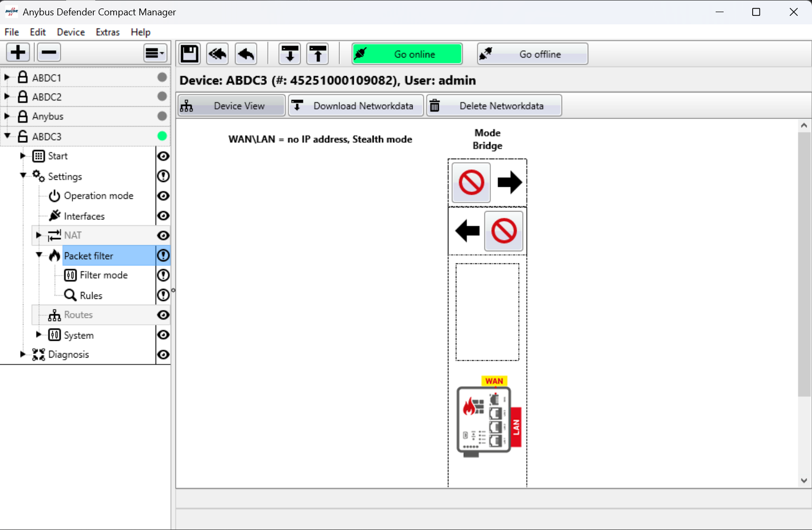The width and height of the screenshot is (812, 530).
Task: Expand the ABDC1 device node
Action: tap(7, 77)
